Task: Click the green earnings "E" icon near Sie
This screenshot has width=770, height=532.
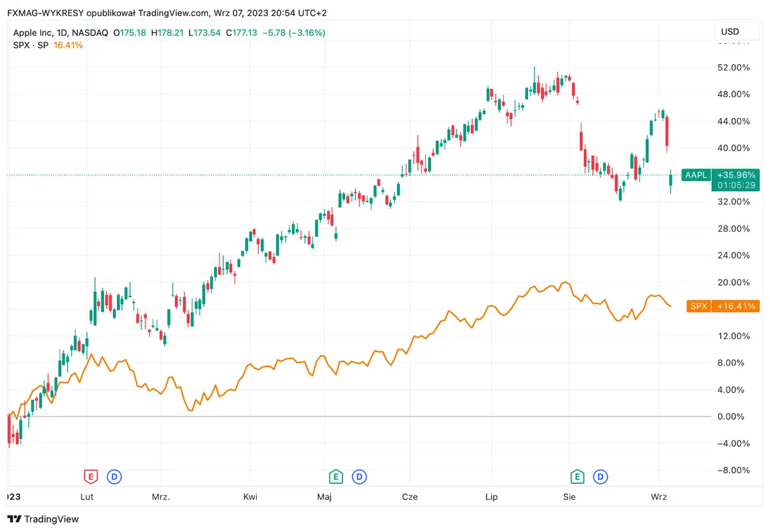Action: coord(577,477)
